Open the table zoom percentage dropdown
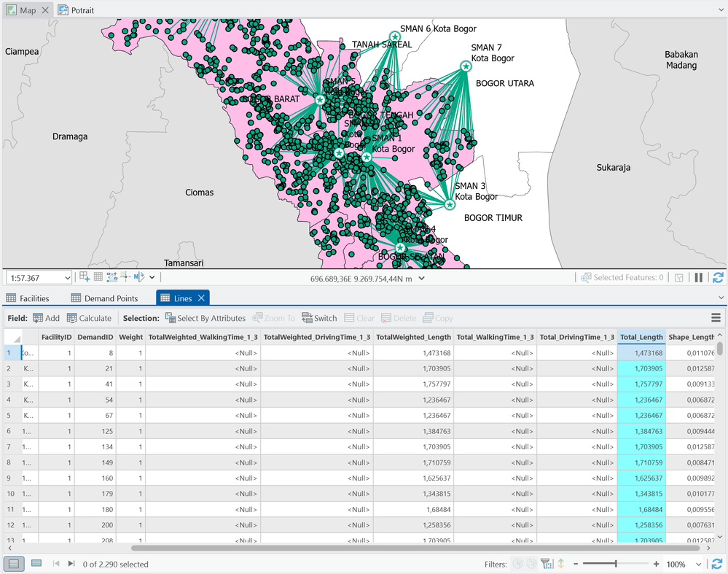This screenshot has height=574, width=728. point(699,564)
